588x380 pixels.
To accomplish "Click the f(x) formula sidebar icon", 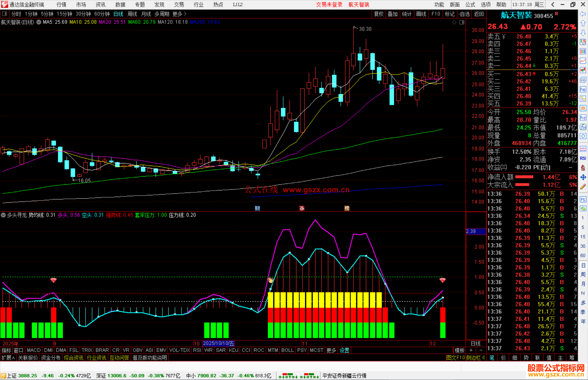I will tap(583, 127).
